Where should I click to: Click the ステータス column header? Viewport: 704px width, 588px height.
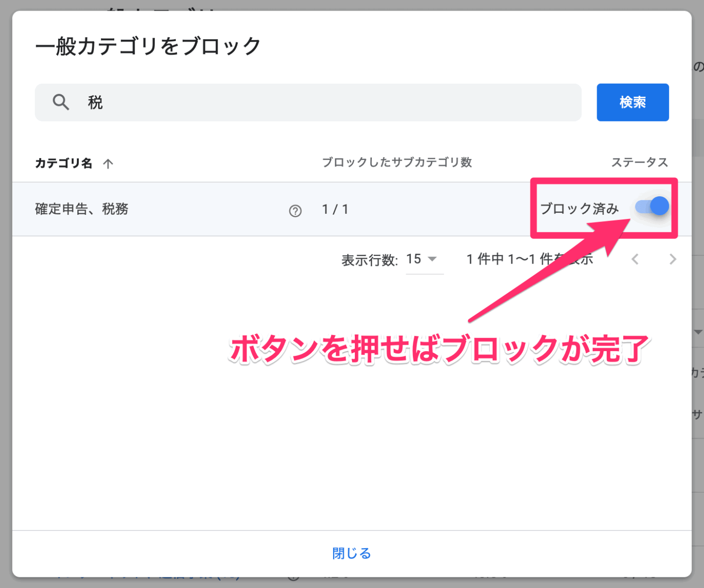tap(640, 162)
